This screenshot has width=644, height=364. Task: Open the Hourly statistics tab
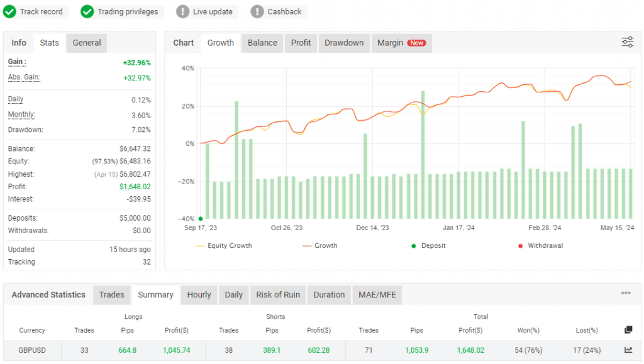[199, 295]
